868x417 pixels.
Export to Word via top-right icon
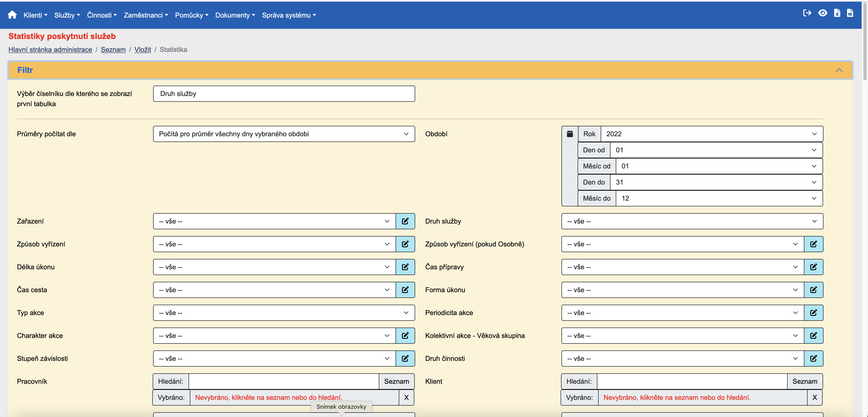(850, 13)
